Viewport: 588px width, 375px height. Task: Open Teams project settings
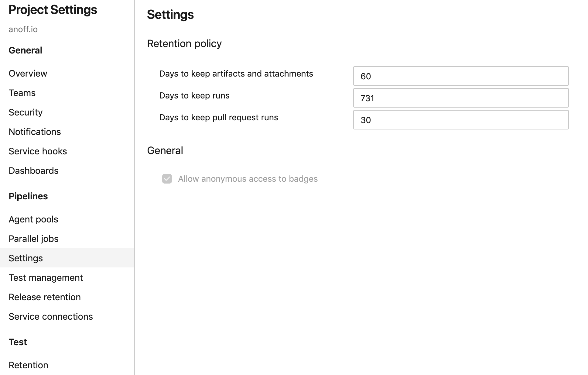point(22,93)
